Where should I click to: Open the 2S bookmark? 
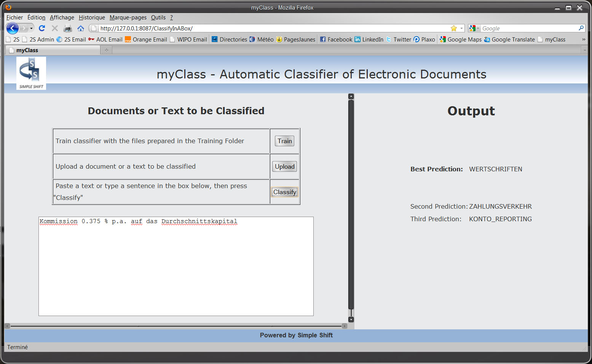coord(13,40)
